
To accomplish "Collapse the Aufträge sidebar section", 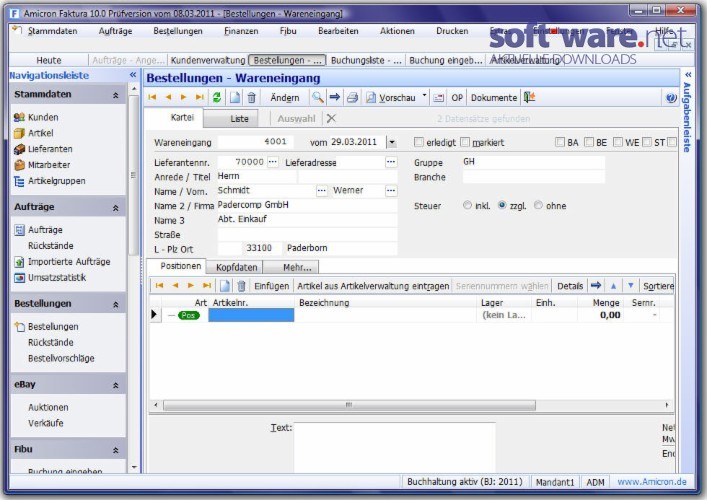I will [x=115, y=208].
